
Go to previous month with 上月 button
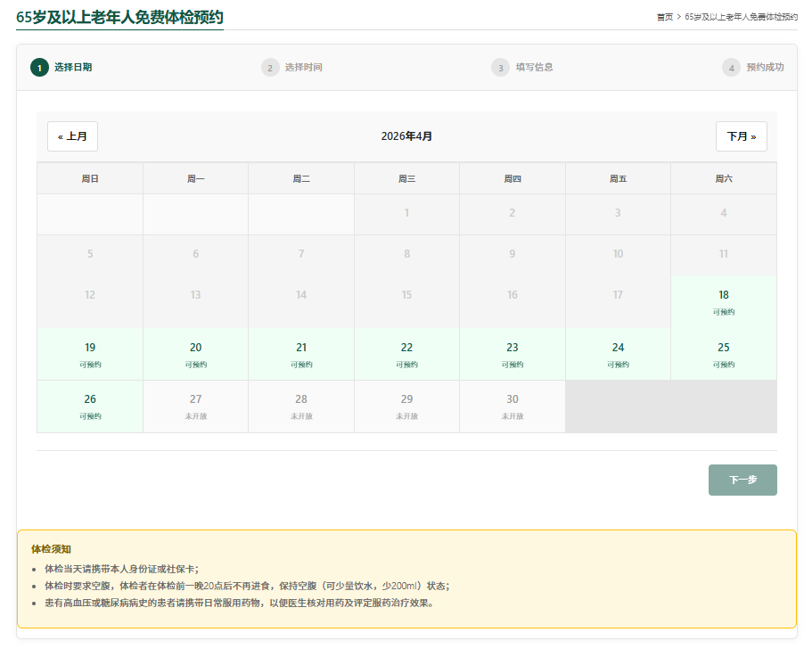[72, 136]
